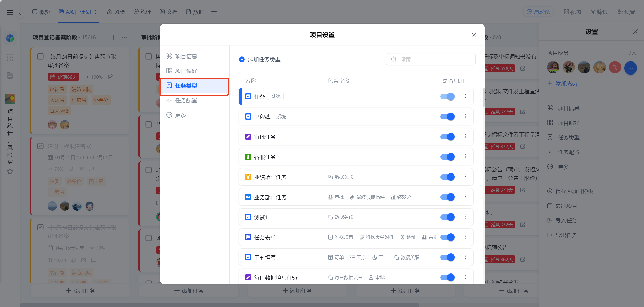The image size is (644, 307).
Task: Open 项目登记备案阶段 column more menu
Action: tap(124, 37)
